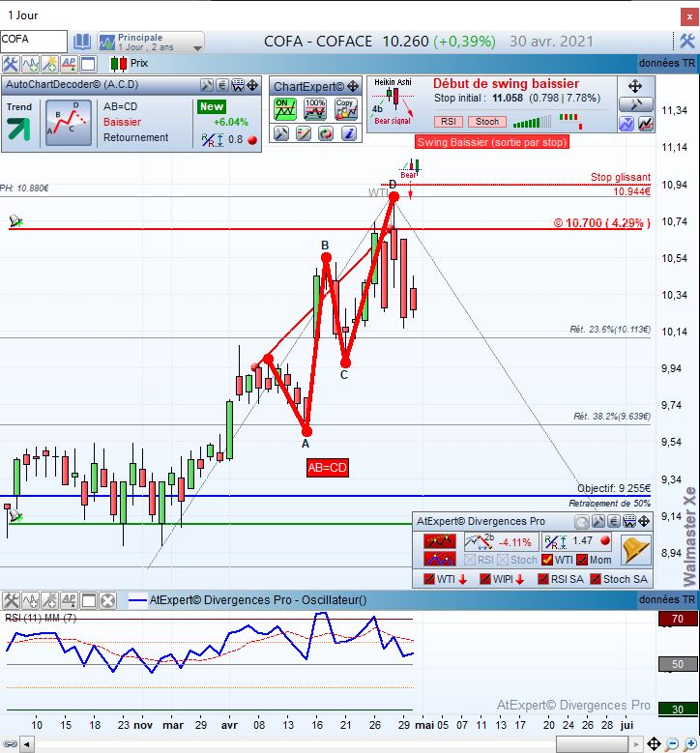The image size is (700, 753).
Task: Click the ChartExpert 100% icon
Action: (315, 109)
